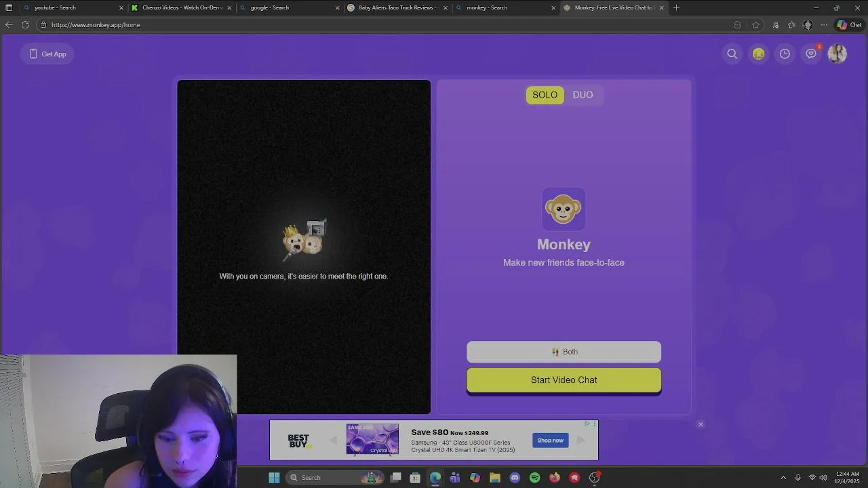This screenshot has width=868, height=488.
Task: View site information lock icon
Action: click(43, 25)
